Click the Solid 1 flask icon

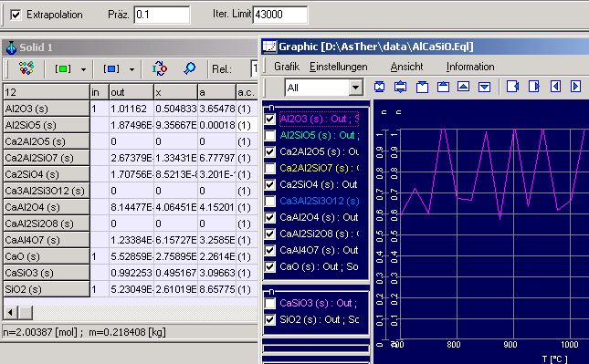[11, 47]
